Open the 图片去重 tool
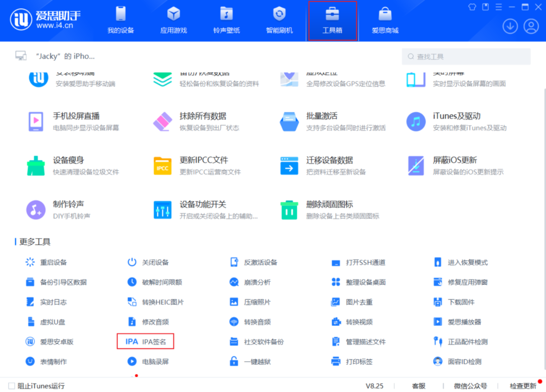This screenshot has height=392, width=546. [x=352, y=302]
